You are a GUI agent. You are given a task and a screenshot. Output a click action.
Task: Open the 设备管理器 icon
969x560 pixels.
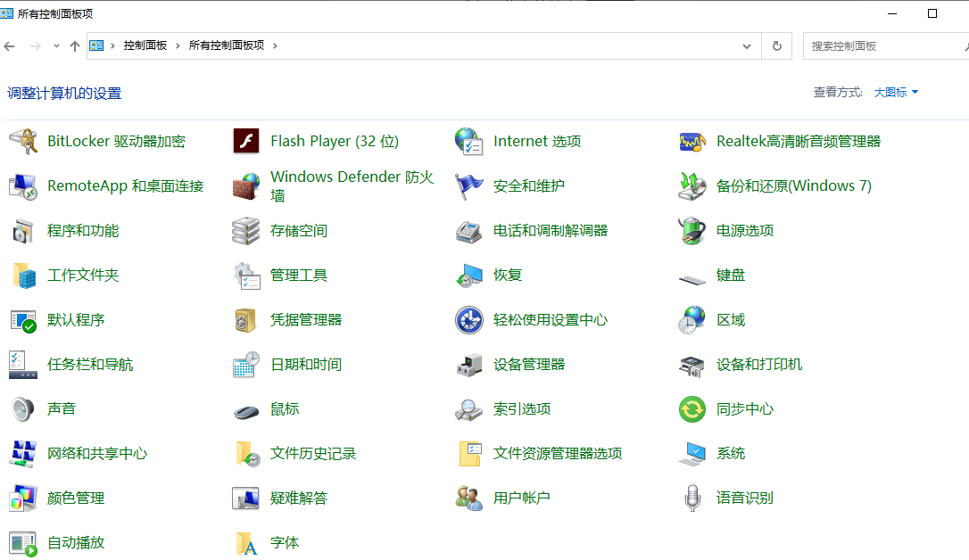coord(469,365)
